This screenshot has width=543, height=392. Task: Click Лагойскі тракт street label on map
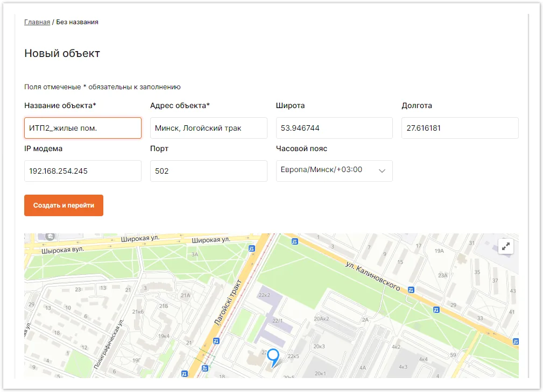click(228, 302)
